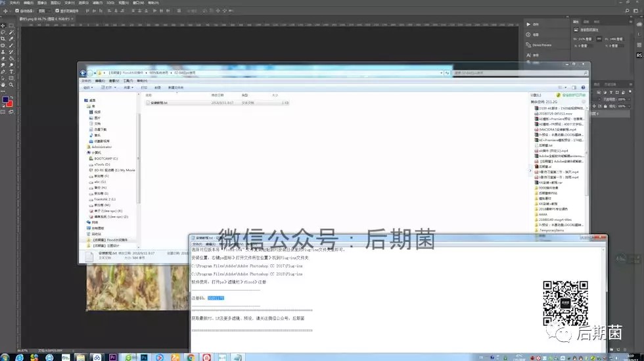Open the Auto-Select layer/group dropdown
This screenshot has height=361, width=644.
(43, 11)
